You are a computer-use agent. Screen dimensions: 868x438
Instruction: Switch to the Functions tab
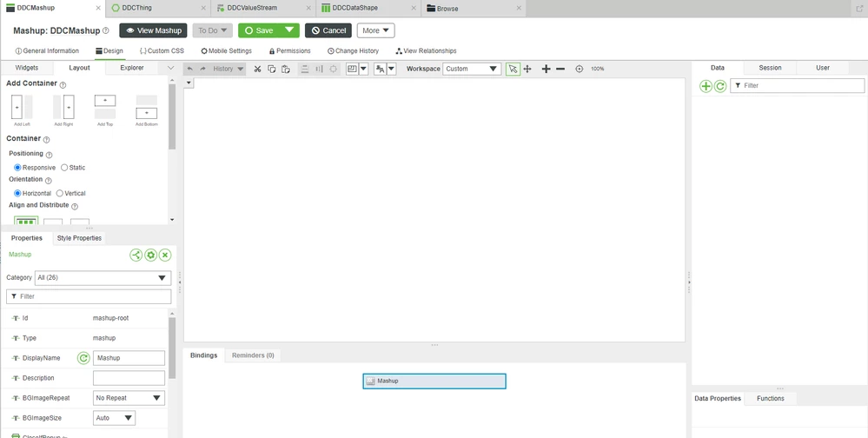click(x=771, y=398)
